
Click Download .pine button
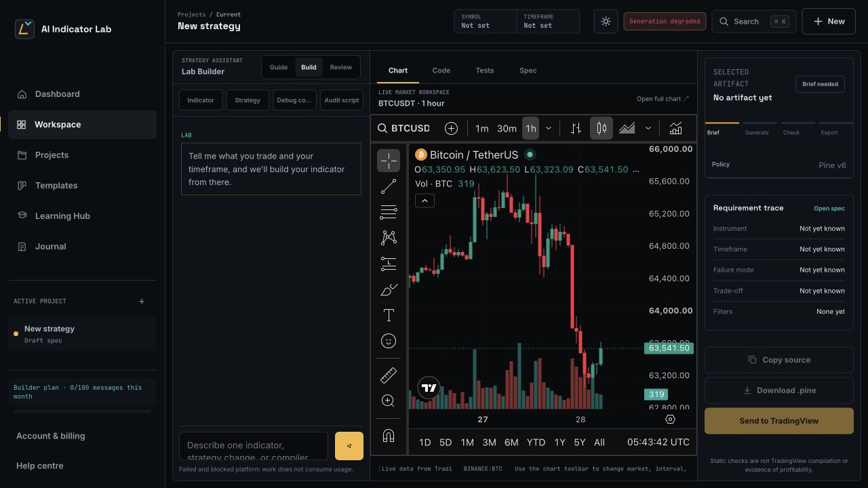coord(779,390)
